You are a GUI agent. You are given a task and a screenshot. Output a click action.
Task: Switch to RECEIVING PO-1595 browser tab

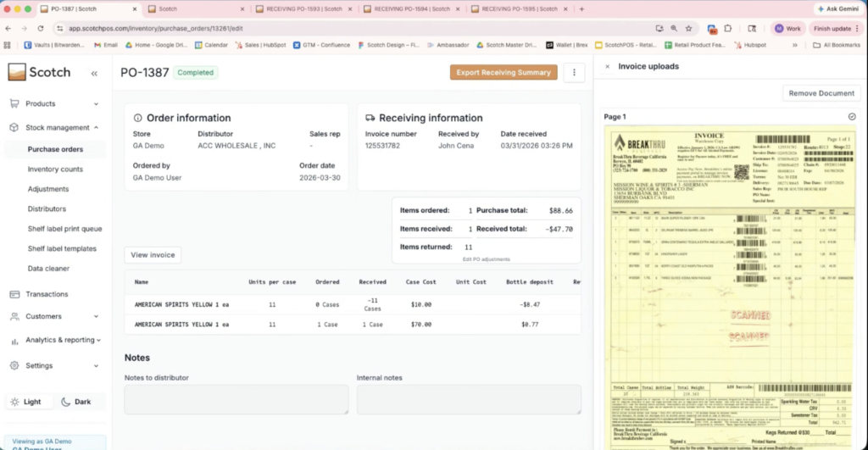(518, 8)
